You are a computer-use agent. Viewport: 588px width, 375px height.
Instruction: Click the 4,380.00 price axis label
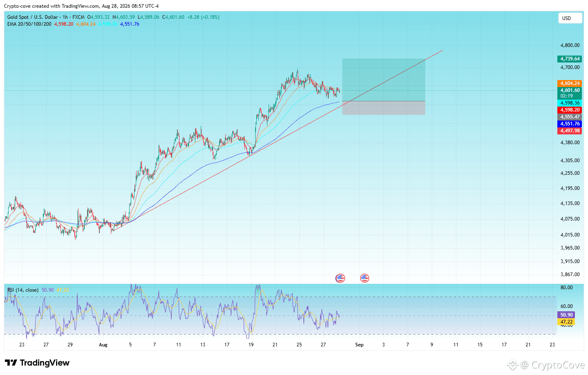[x=570, y=143]
